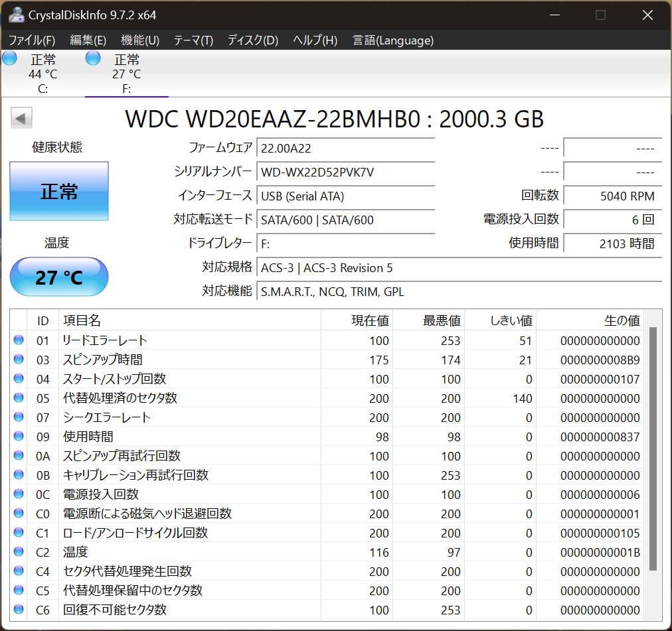Click the power on hours field 2103 時間

(612, 244)
